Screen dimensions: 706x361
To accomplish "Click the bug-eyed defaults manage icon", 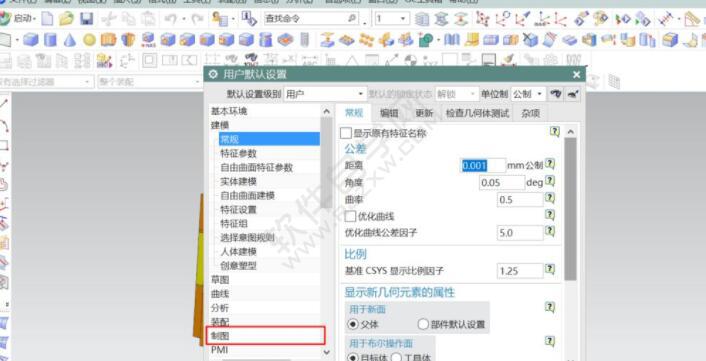I will pyautogui.click(x=556, y=94).
